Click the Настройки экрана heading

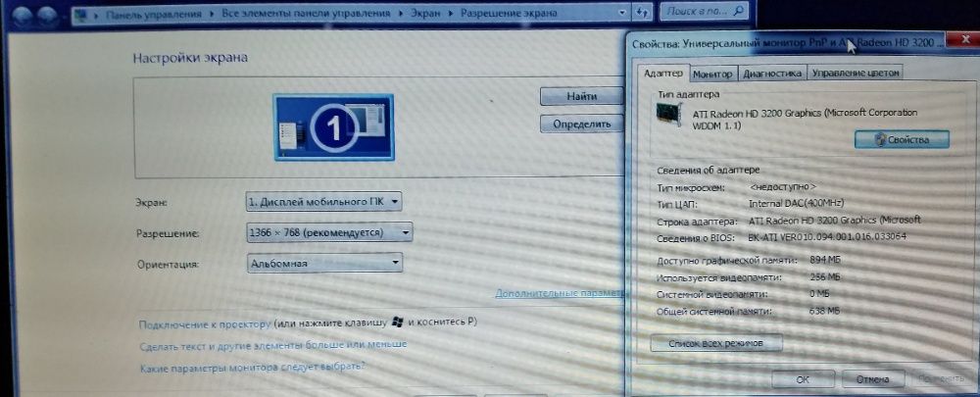pos(190,58)
